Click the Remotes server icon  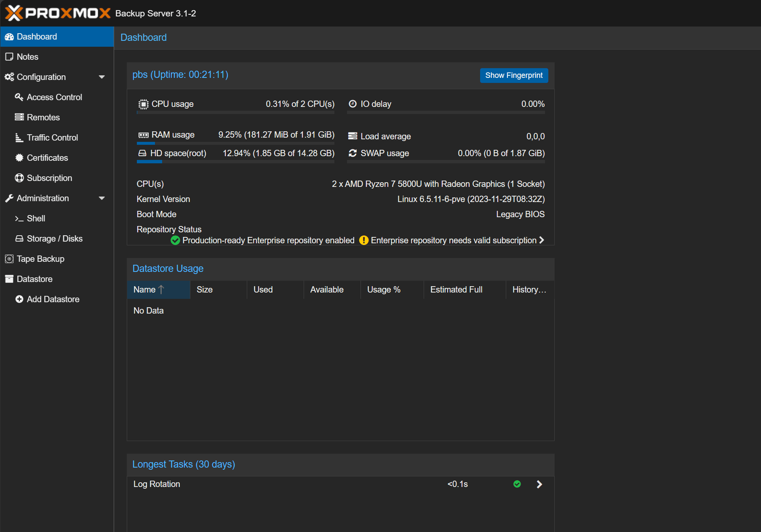coord(19,117)
